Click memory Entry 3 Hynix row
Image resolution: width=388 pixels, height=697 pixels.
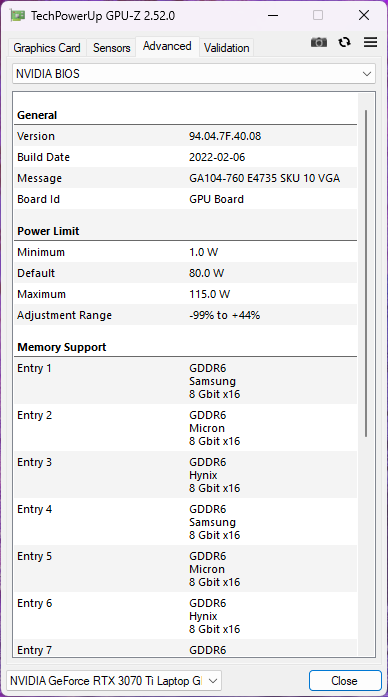185,475
